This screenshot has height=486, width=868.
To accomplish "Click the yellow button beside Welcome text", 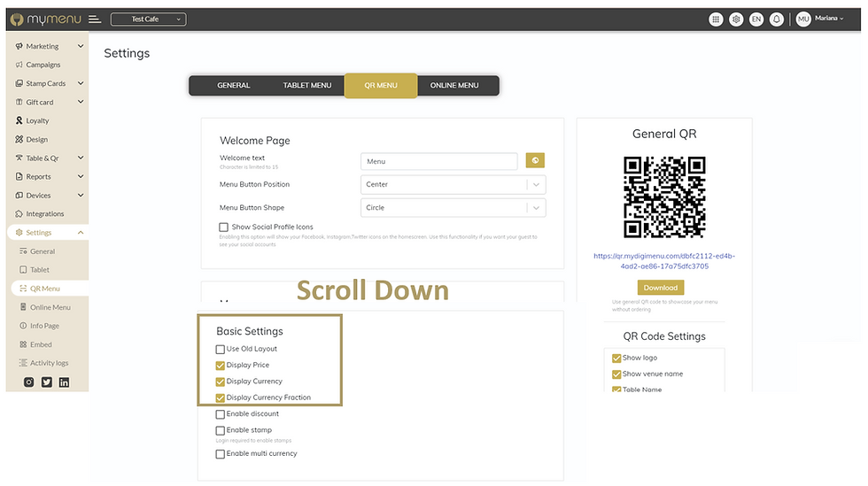I will click(535, 160).
